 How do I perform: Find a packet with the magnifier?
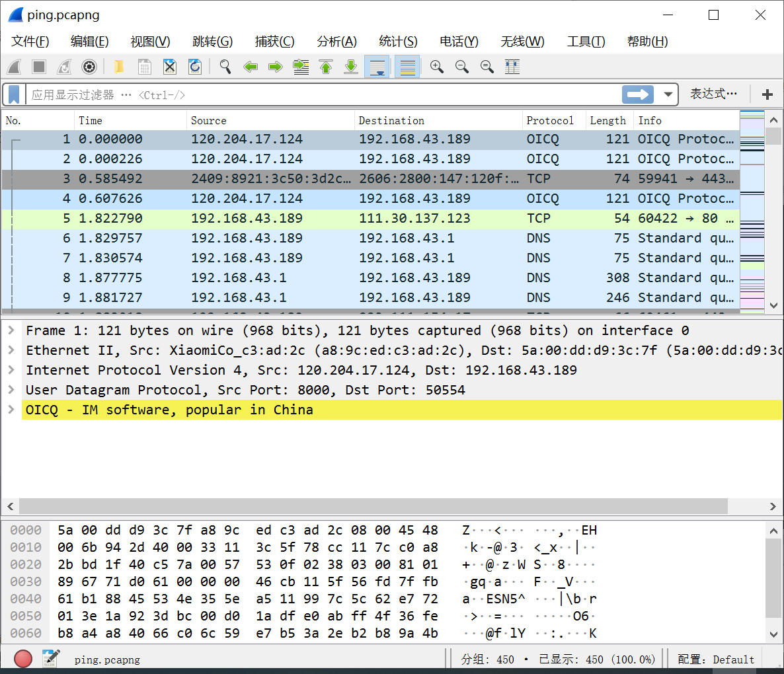click(225, 66)
